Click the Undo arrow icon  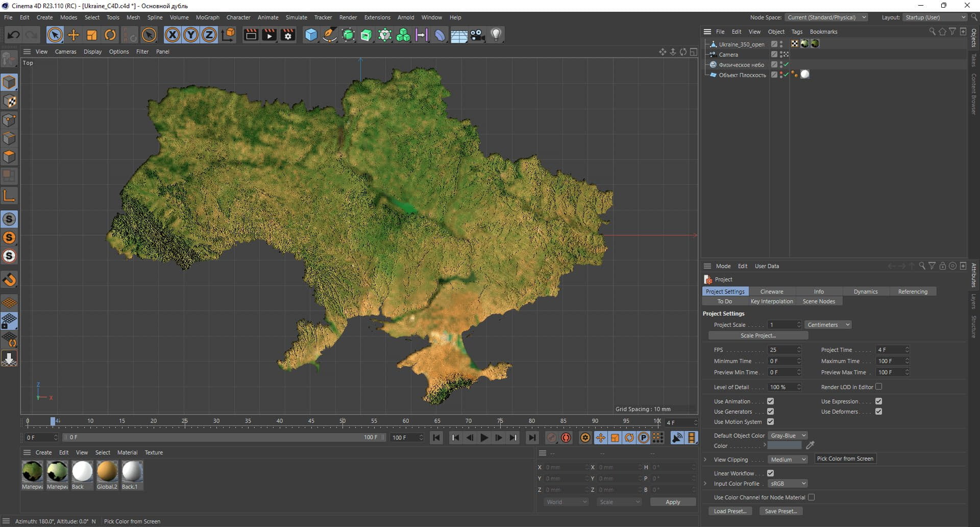(x=13, y=35)
